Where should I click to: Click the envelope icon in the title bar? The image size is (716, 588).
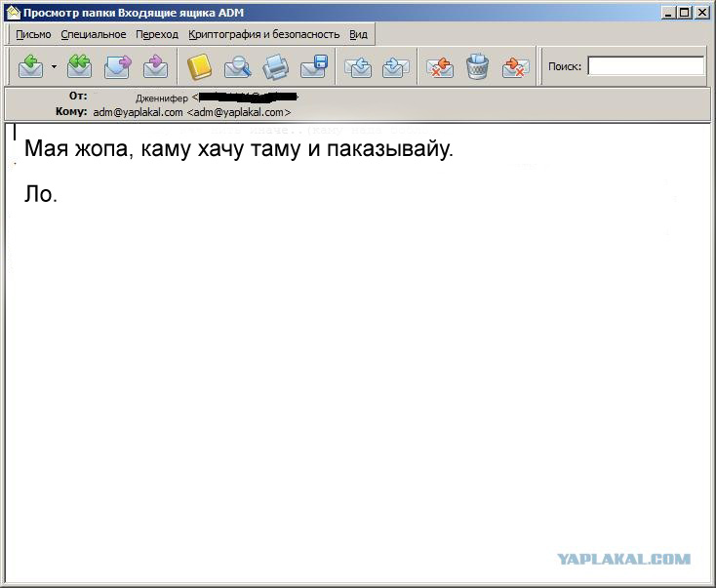14,13
